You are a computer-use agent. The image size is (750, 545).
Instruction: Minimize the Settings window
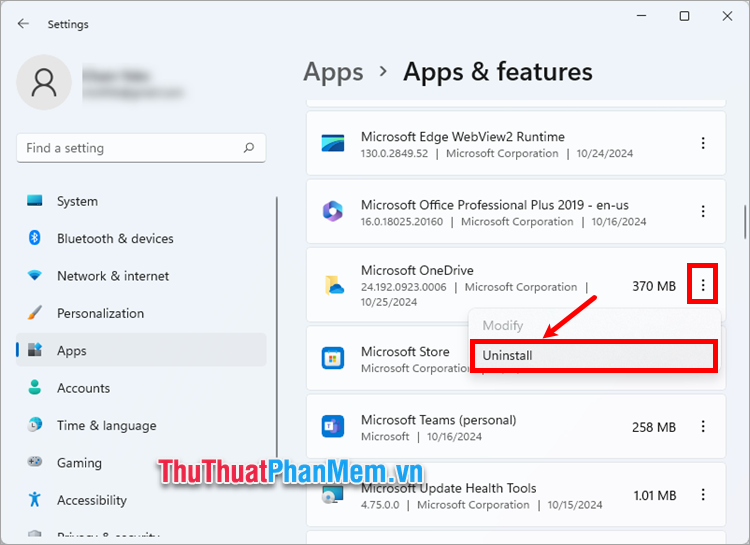tap(641, 16)
